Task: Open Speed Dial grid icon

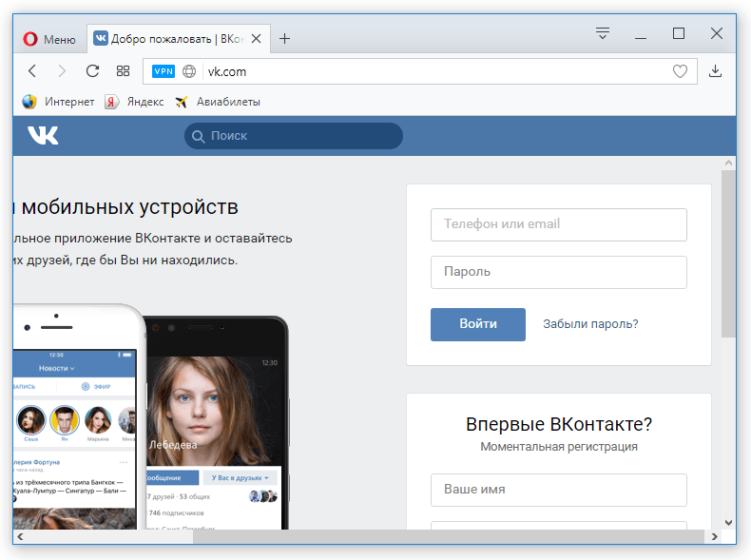Action: pos(123,71)
